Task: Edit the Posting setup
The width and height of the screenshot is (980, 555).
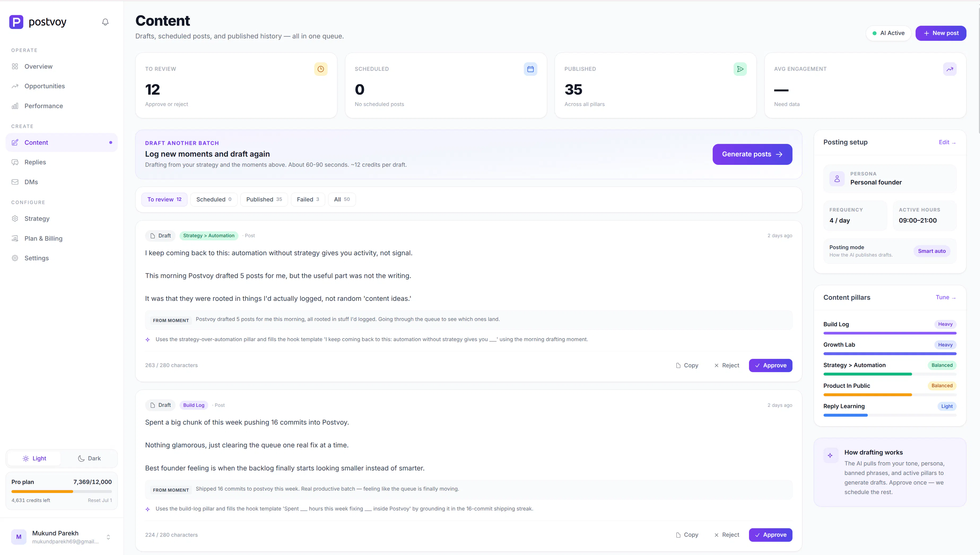Action: (x=947, y=142)
